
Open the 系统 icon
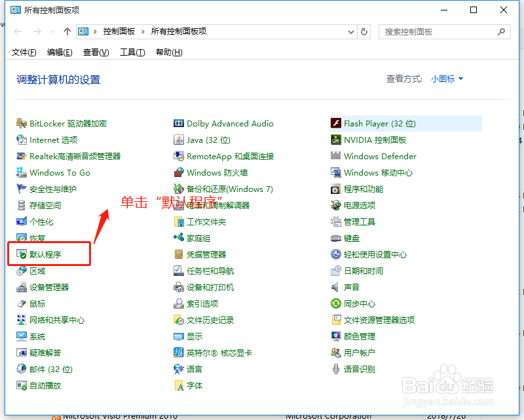[x=22, y=336]
